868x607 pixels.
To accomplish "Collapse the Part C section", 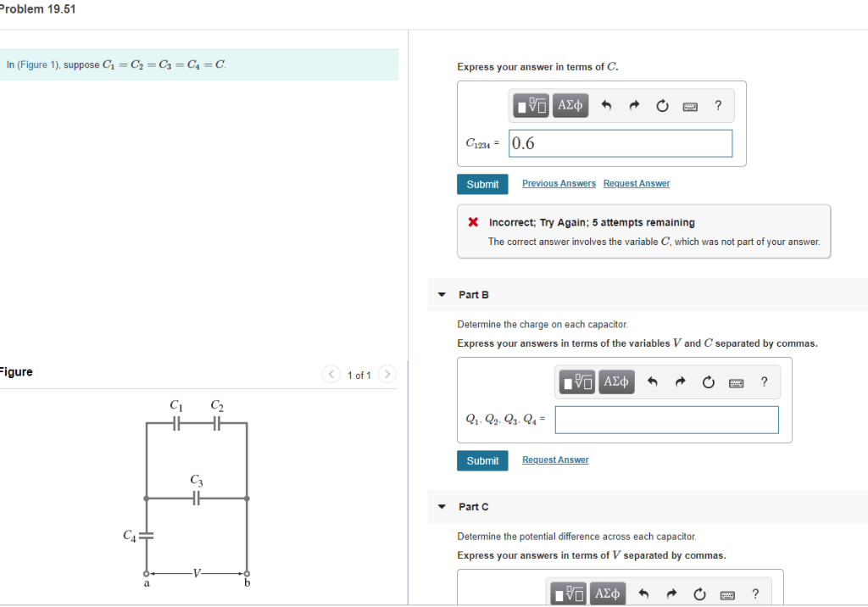I will tap(442, 506).
